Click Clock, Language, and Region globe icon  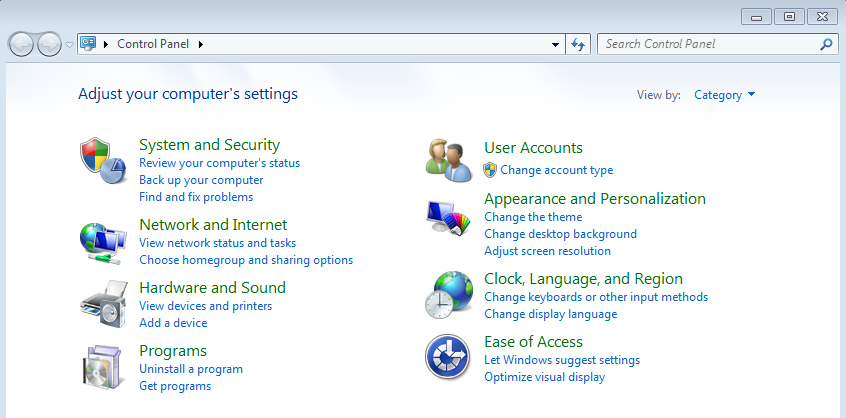448,294
